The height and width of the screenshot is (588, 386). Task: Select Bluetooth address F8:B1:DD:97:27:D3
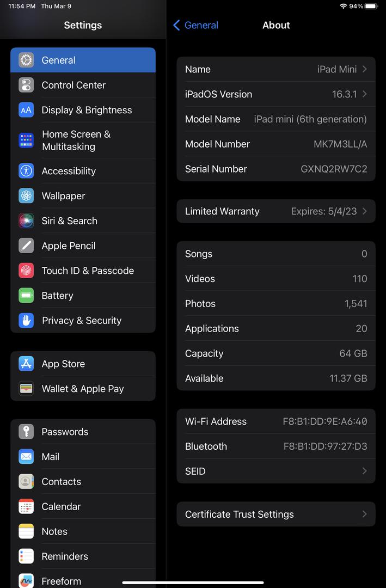click(x=325, y=446)
